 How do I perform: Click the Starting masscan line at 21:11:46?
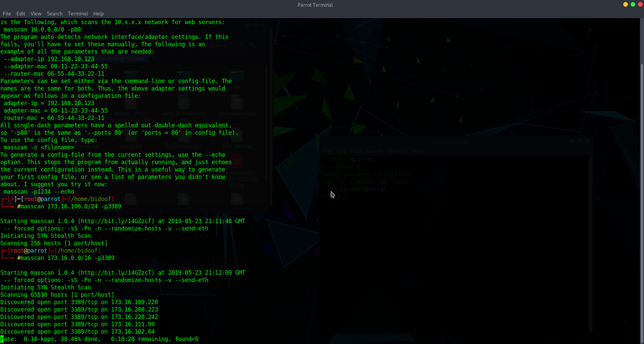point(123,221)
